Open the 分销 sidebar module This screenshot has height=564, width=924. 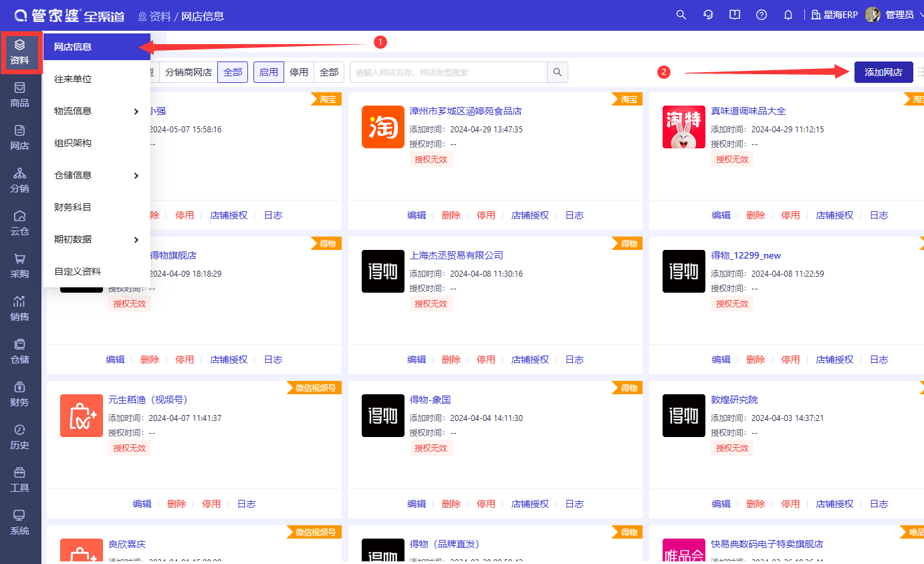point(20,180)
